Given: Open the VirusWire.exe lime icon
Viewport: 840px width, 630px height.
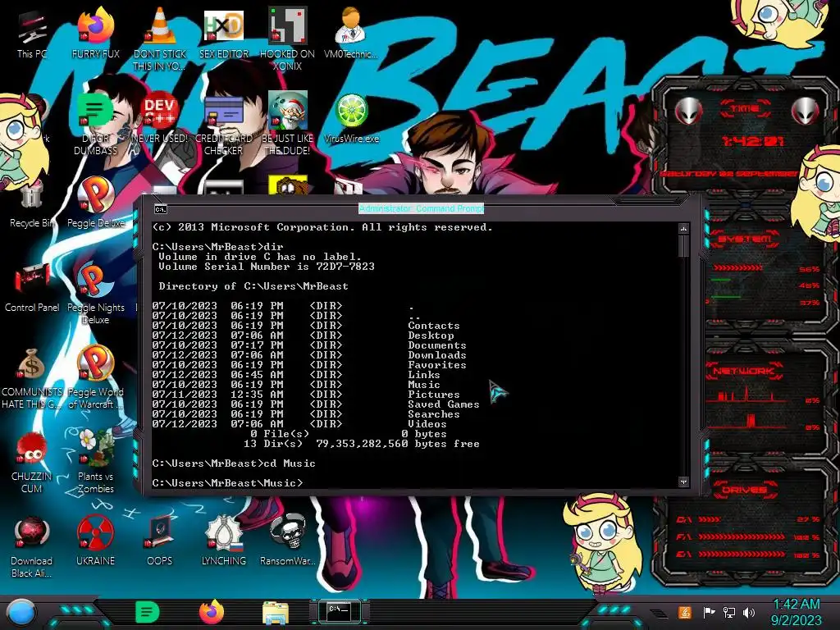Looking at the screenshot, I should pos(351,118).
